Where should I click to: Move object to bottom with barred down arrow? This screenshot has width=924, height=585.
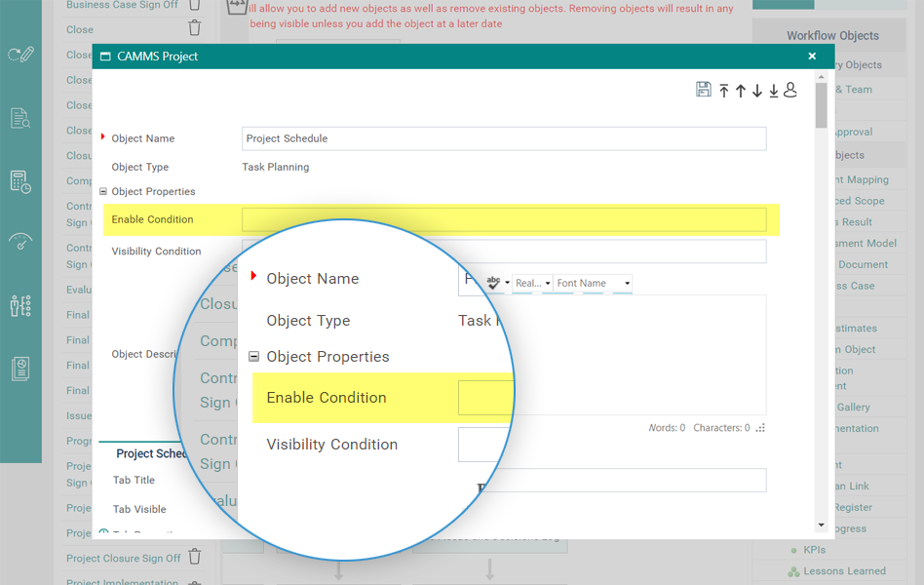(773, 91)
